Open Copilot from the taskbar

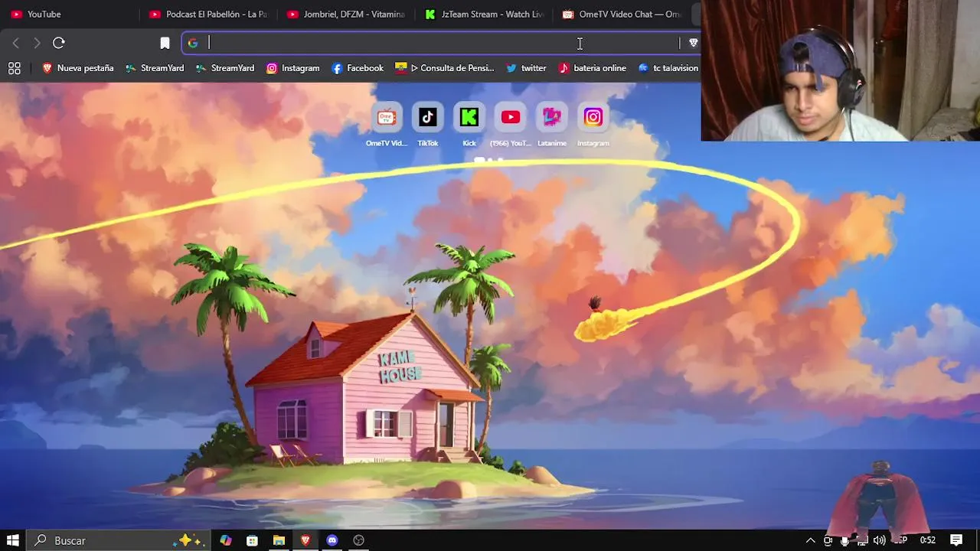click(x=226, y=540)
